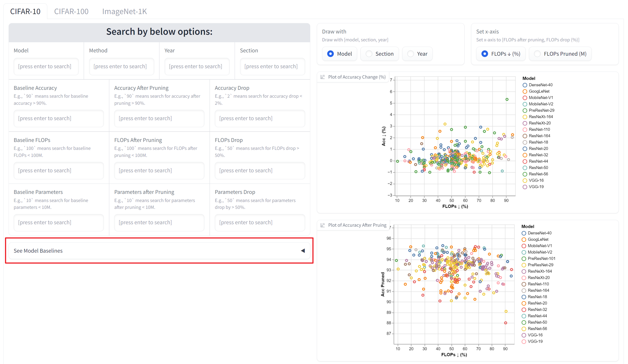Click GoogLeNet legend swatch in top plot

click(x=525, y=91)
